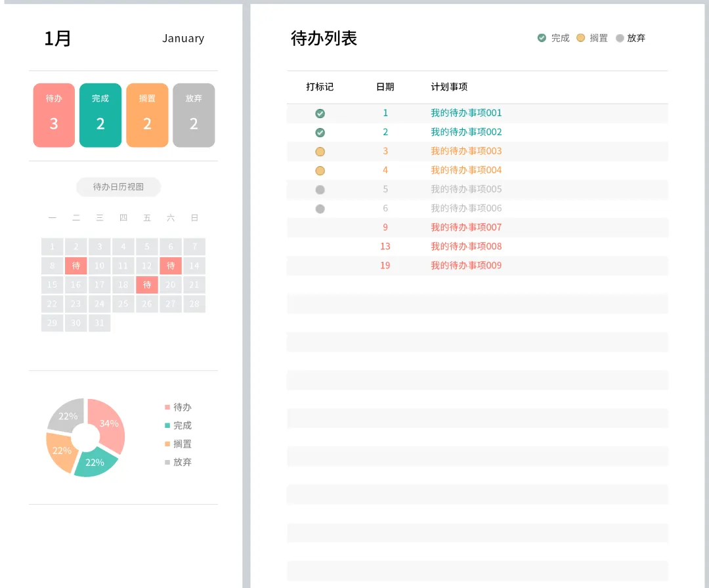Click the empty mark cell for item 008
Screen dimensions: 709x588
pyautogui.click(x=320, y=247)
